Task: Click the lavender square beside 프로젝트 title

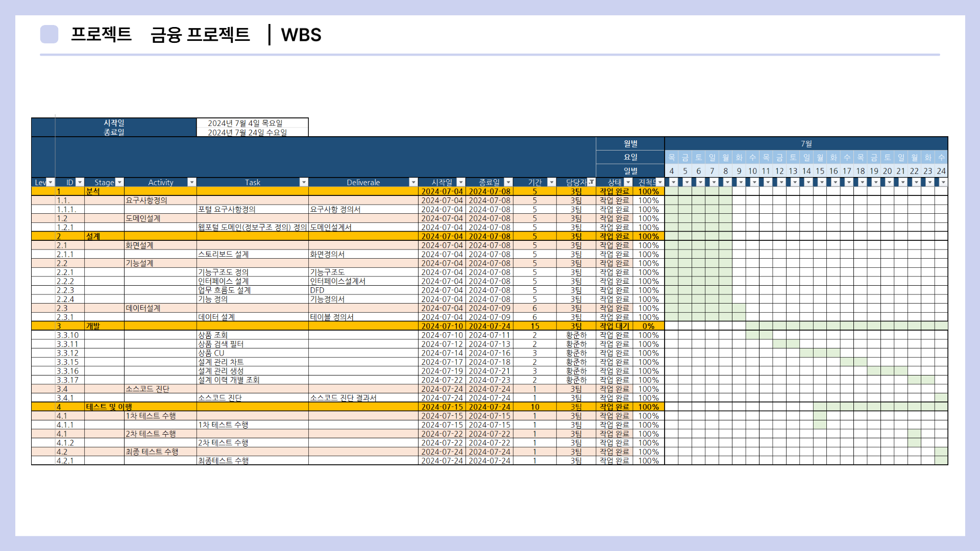Action: pyautogui.click(x=49, y=34)
